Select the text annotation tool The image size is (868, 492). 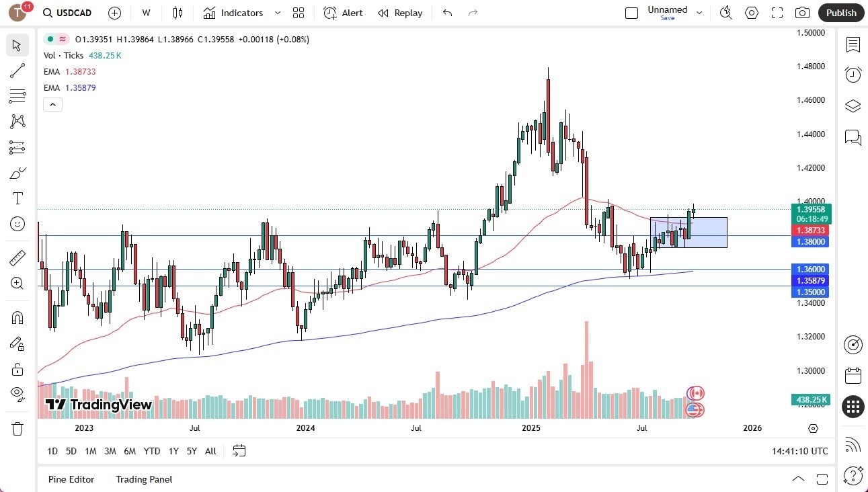pyautogui.click(x=17, y=198)
